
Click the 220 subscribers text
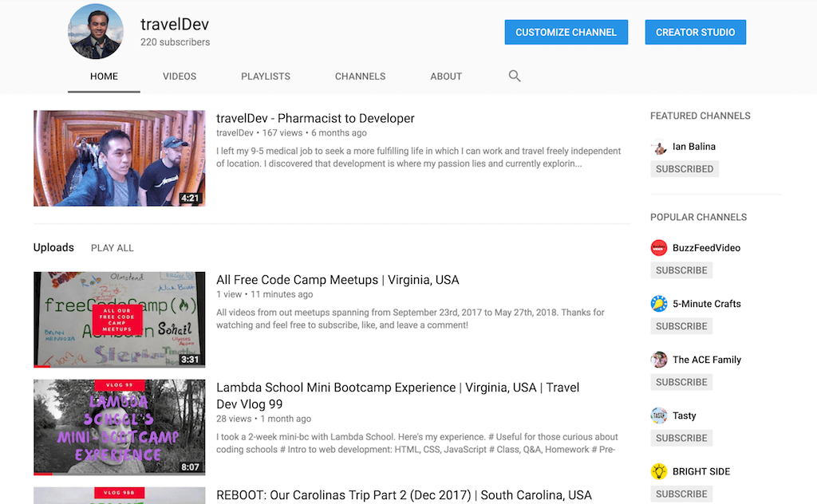(175, 42)
